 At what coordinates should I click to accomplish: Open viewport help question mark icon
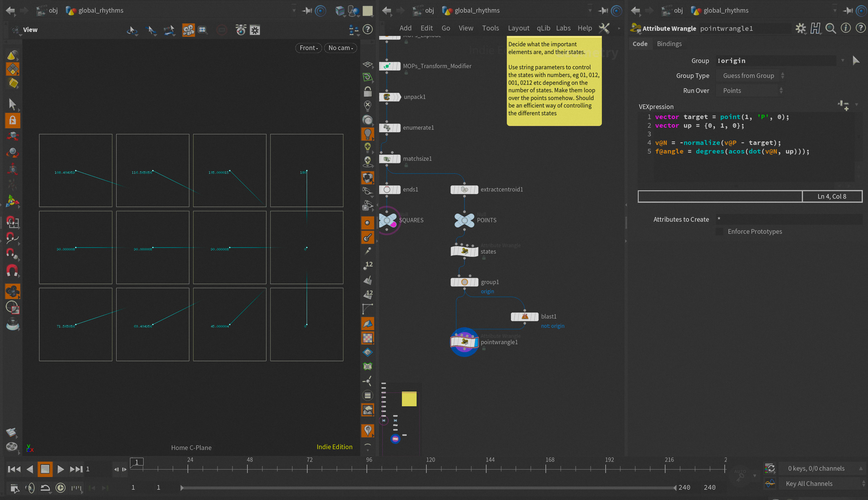click(368, 29)
